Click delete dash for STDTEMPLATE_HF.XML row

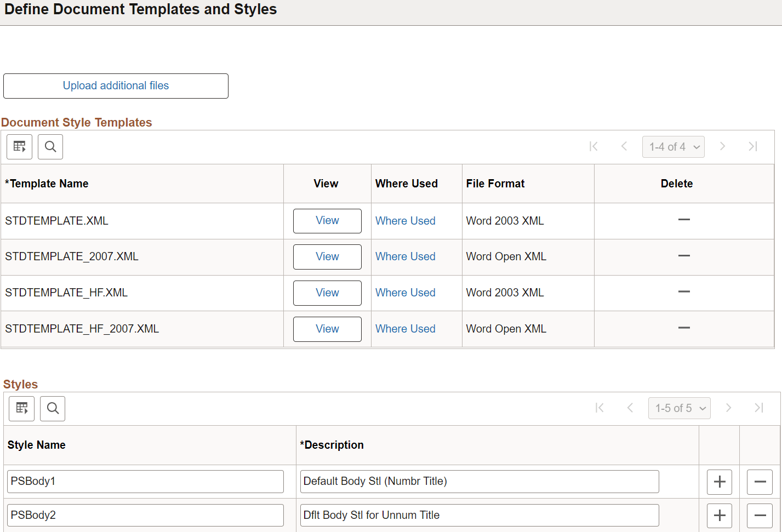point(684,292)
